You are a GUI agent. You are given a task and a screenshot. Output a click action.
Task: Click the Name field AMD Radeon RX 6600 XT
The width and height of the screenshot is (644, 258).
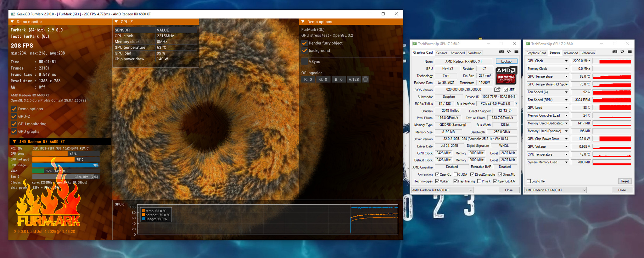[x=464, y=62]
